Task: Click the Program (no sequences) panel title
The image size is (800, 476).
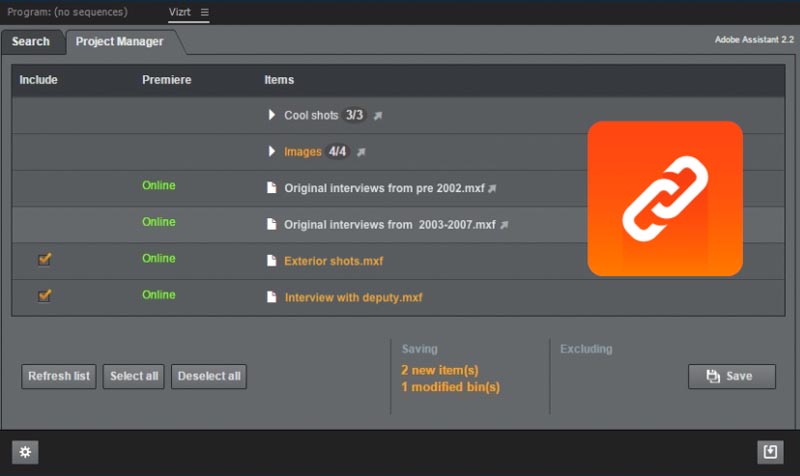Action: click(x=67, y=12)
